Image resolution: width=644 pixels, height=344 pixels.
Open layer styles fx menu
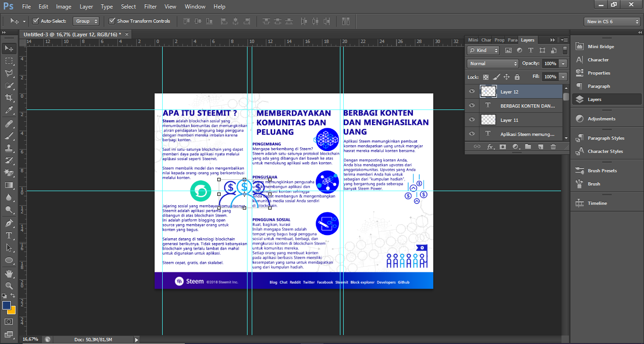pos(490,147)
